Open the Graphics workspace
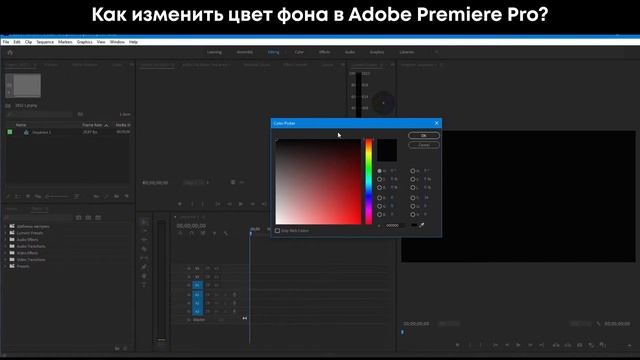The image size is (640, 360). (x=377, y=52)
